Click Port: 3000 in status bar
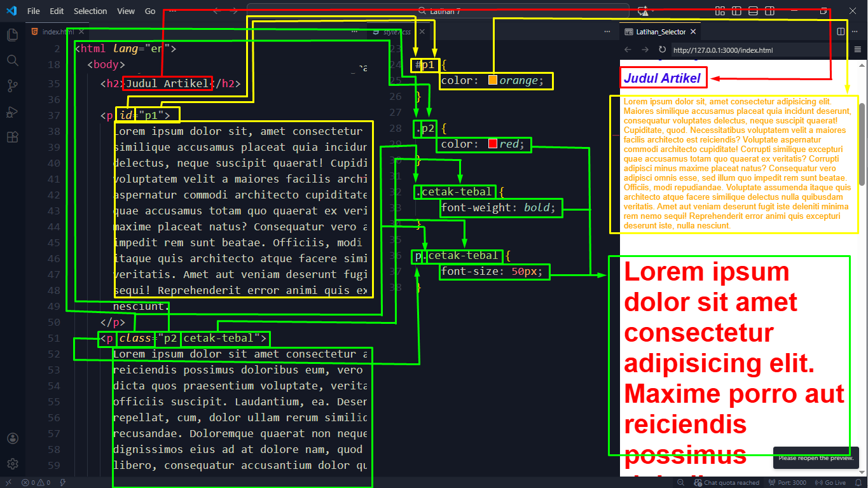This screenshot has width=868, height=488. click(788, 482)
